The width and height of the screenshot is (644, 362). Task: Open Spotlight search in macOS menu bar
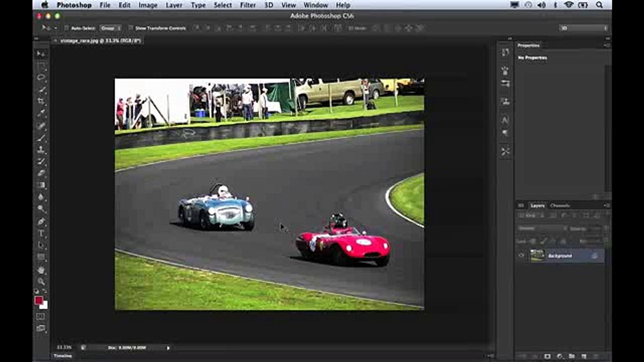[x=599, y=5]
